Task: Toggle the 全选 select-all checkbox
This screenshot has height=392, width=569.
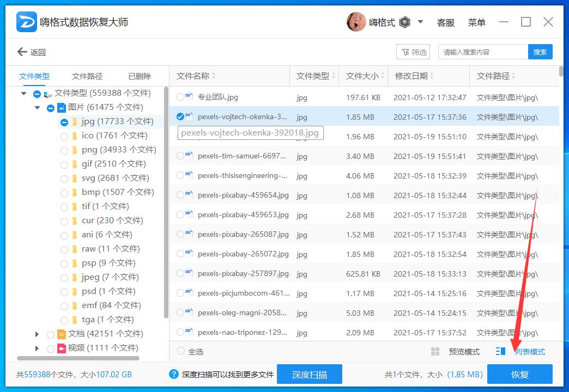Action: tap(181, 351)
